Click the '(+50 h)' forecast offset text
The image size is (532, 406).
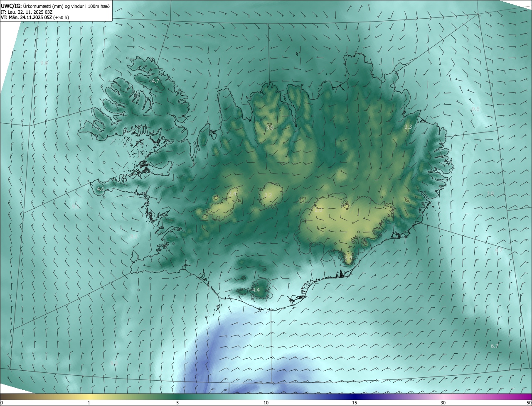61,17
